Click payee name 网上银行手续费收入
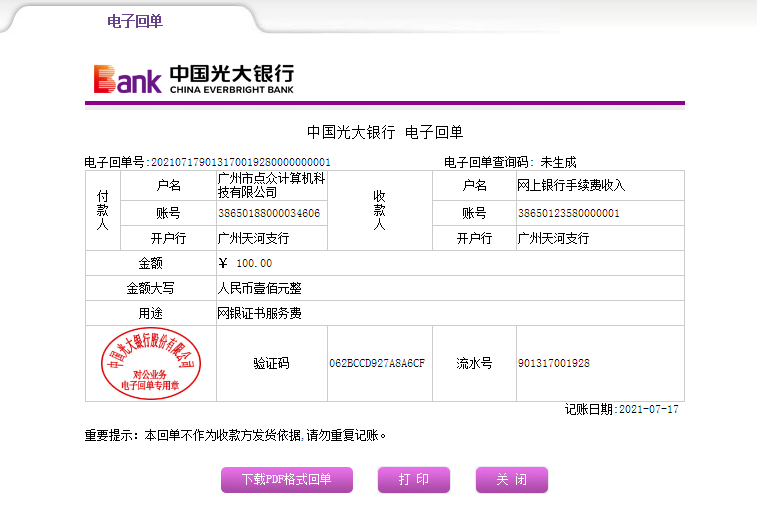This screenshot has height=510, width=757. (x=571, y=185)
